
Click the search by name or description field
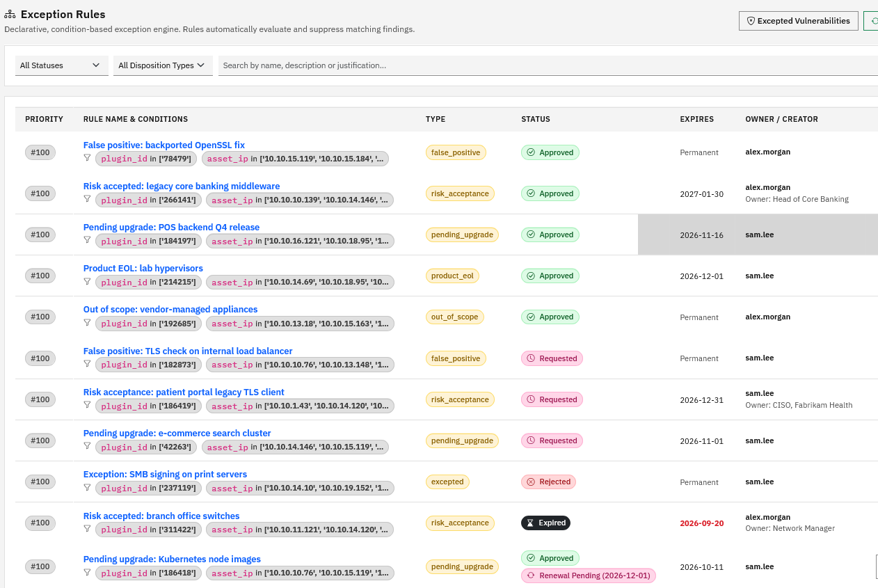click(548, 65)
